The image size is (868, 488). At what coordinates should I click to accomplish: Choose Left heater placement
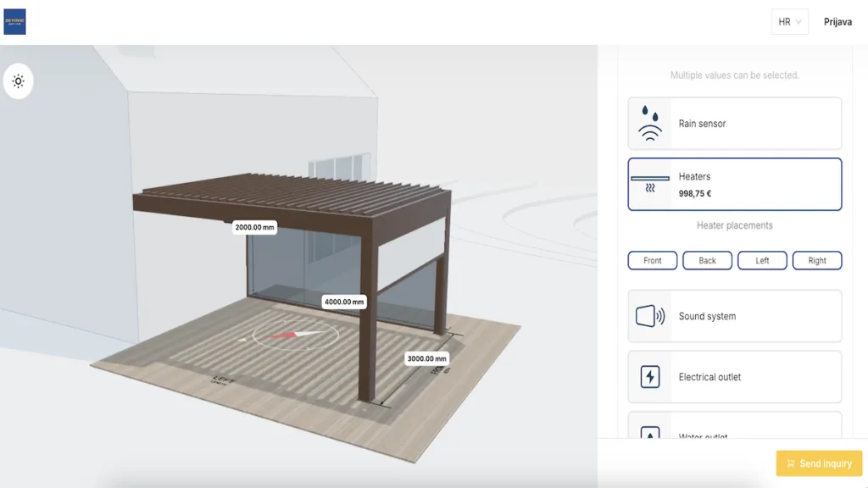(762, 261)
